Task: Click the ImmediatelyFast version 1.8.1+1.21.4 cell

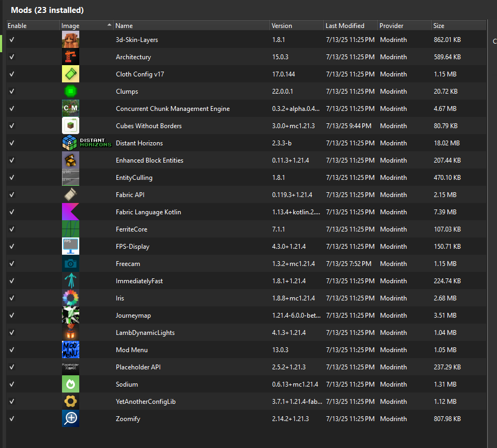Action: [x=289, y=281]
